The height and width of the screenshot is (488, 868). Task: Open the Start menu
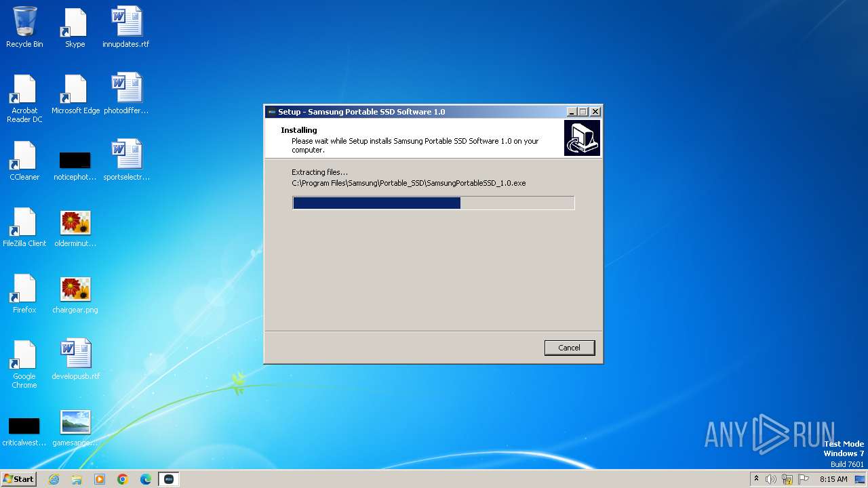click(18, 479)
